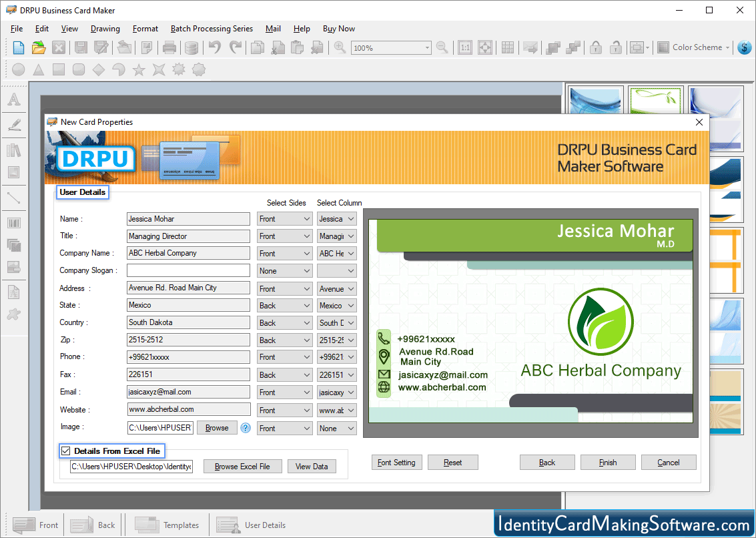Click the Cancel button in the dialog
Viewport: 756px width, 538px height.
(668, 463)
